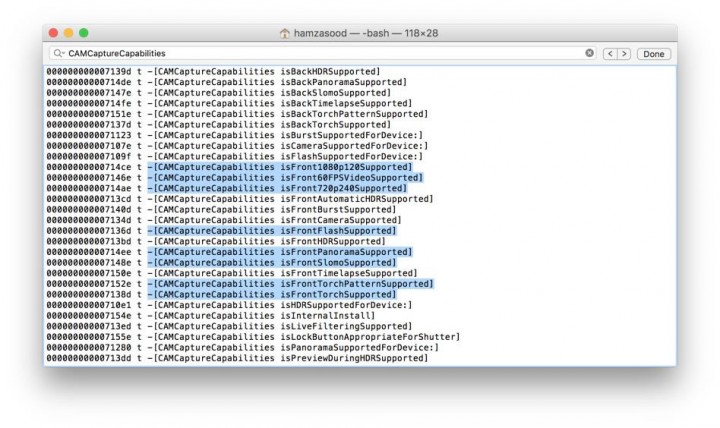Minimize the window with the yellow button
Viewport: 720px width, 428px height.
point(68,33)
